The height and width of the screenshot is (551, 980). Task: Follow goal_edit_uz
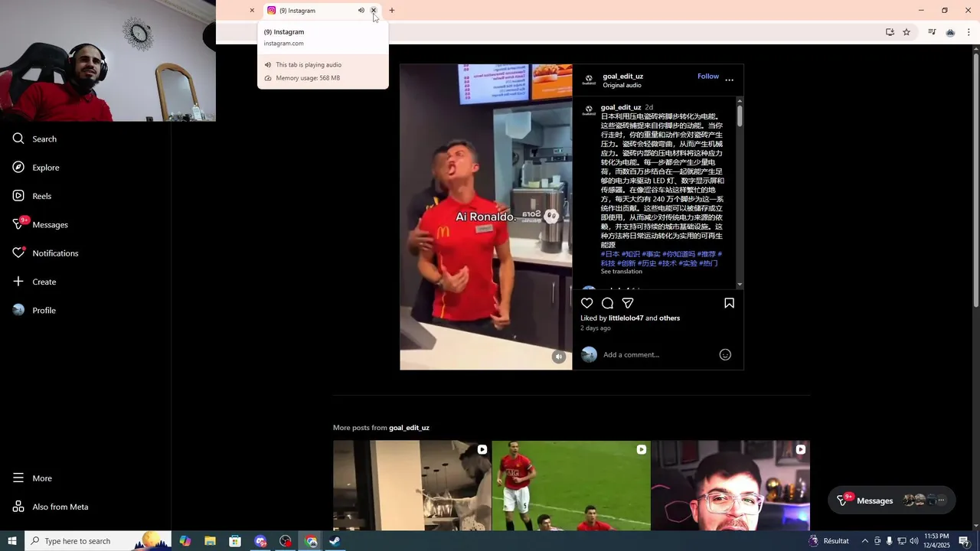(x=708, y=77)
